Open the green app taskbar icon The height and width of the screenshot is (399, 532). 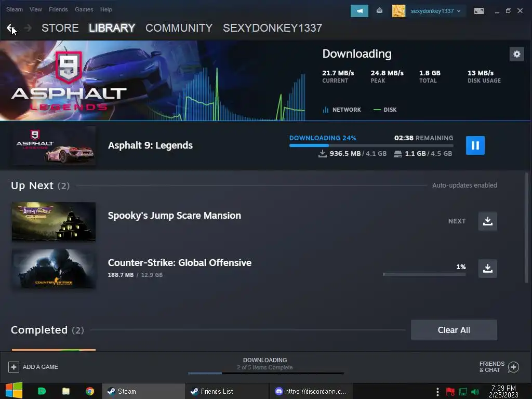42,391
